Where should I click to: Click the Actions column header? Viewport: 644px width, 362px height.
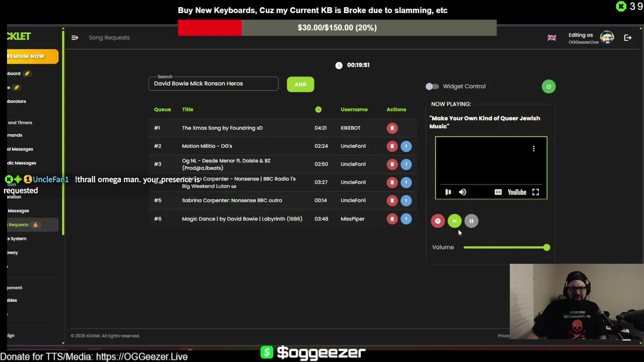coord(396,110)
